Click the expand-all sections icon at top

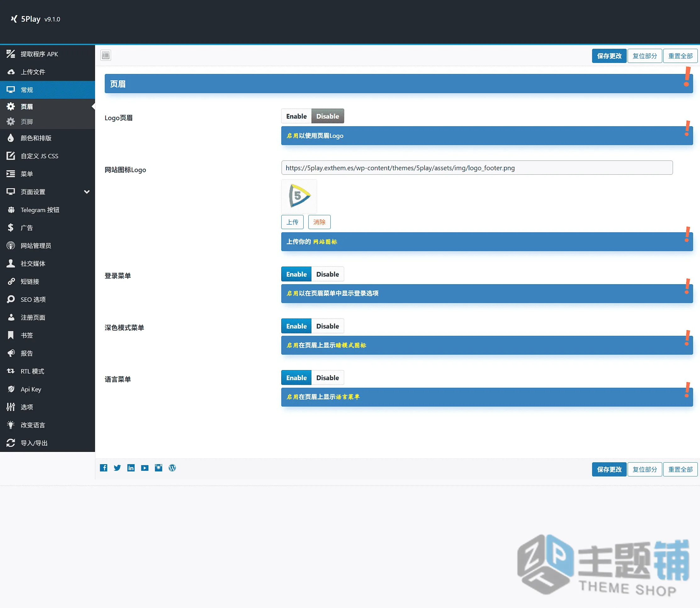(106, 55)
